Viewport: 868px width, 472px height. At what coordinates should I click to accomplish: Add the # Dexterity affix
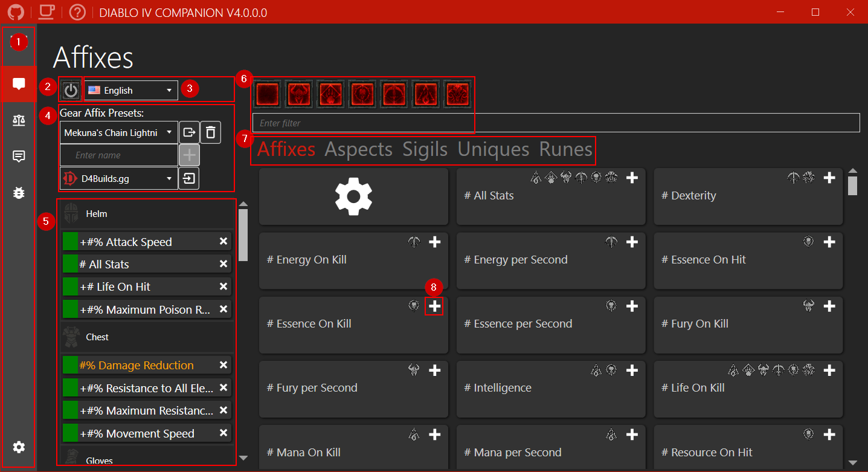coord(829,178)
